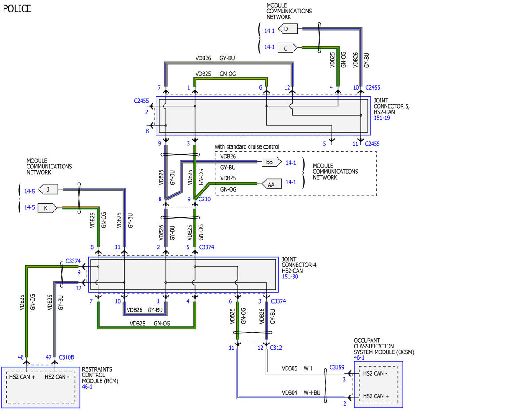Image resolution: width=532 pixels, height=411 pixels.
Task: Open the 151-30 link for Joint Connector 4
Action: [x=289, y=276]
